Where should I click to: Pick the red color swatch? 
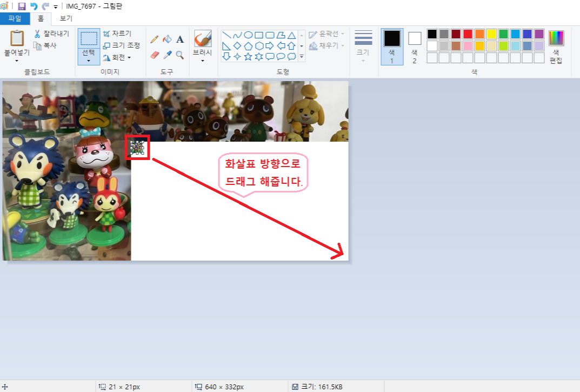pos(468,34)
